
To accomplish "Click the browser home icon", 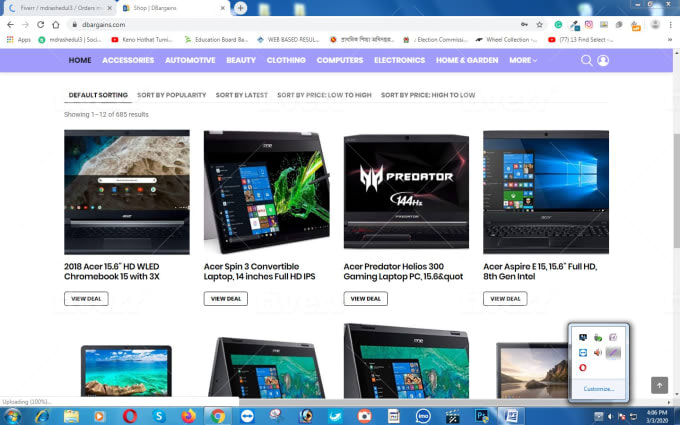I will point(56,25).
